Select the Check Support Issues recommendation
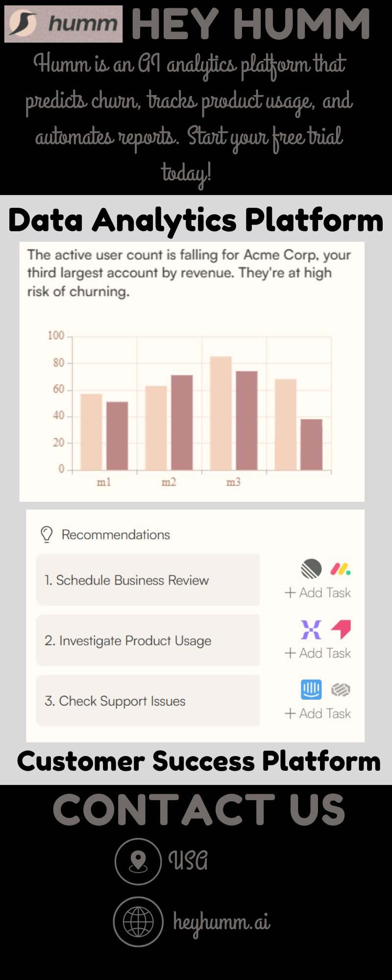 pos(147,701)
